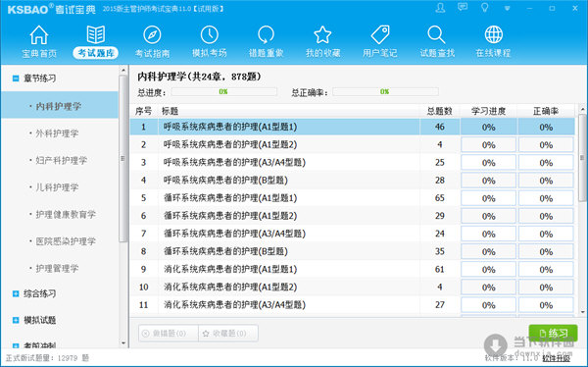Collapse the 章节练习 tree section
The image size is (588, 367).
pyautogui.click(x=16, y=79)
